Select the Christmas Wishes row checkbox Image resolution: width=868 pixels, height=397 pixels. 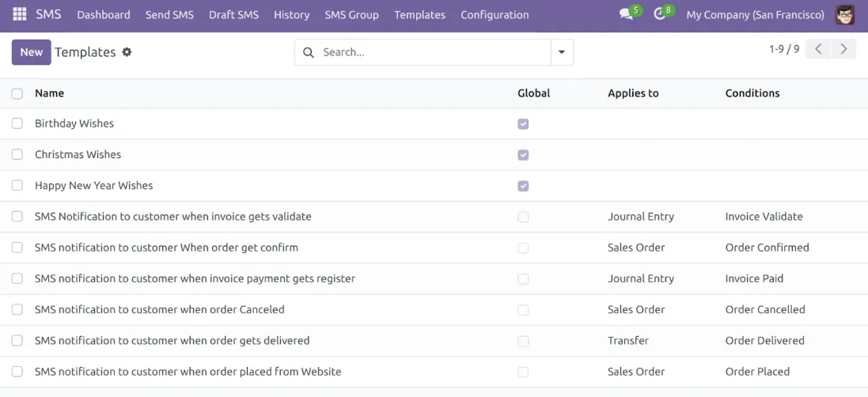tap(17, 154)
